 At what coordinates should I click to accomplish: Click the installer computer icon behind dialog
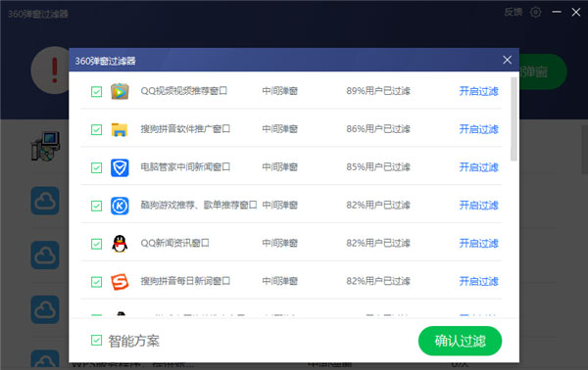[45, 147]
